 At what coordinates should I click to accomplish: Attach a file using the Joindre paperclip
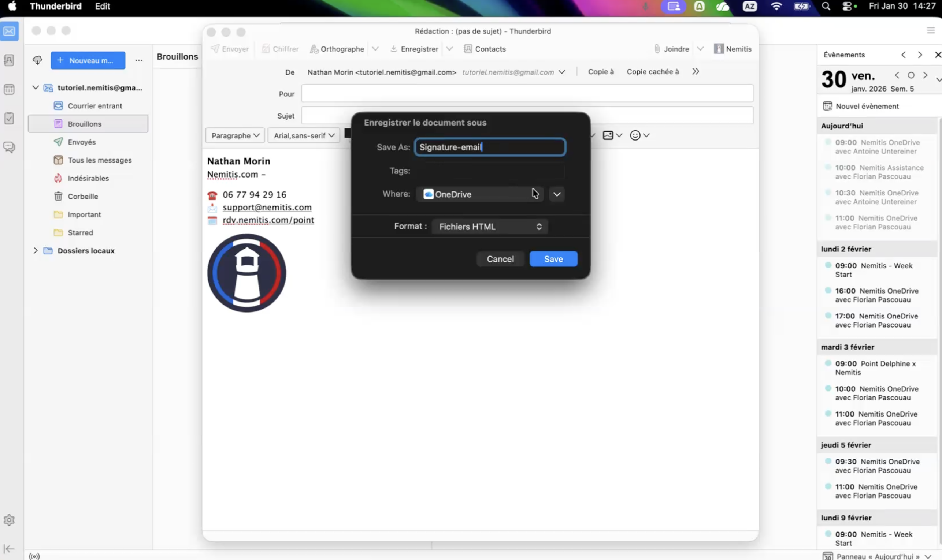672,49
